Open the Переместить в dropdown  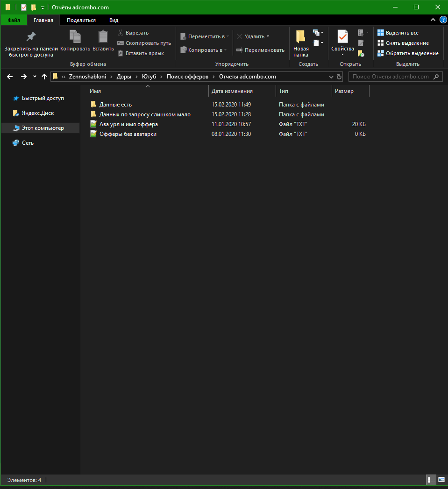coord(228,36)
